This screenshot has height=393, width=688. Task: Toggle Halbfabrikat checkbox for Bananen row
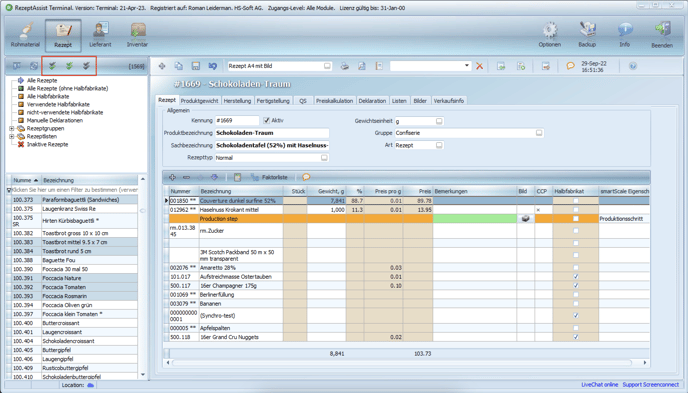click(x=576, y=304)
